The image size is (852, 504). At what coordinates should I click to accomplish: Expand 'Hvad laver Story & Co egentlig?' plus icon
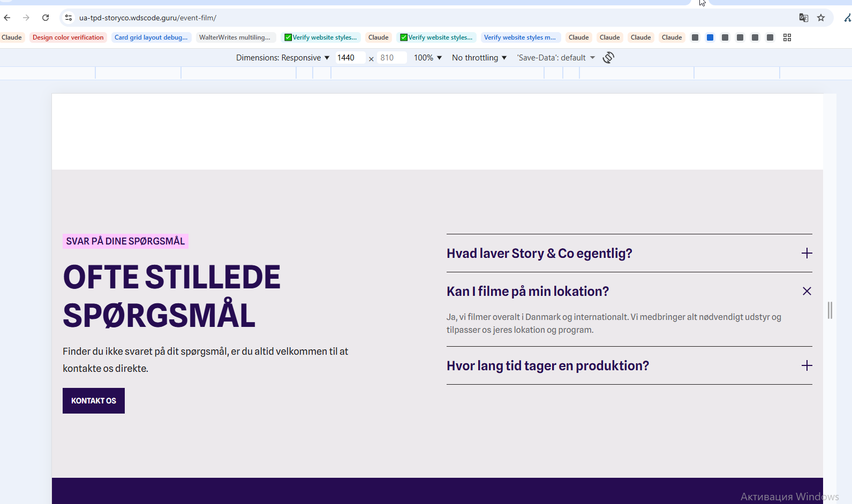pos(807,253)
